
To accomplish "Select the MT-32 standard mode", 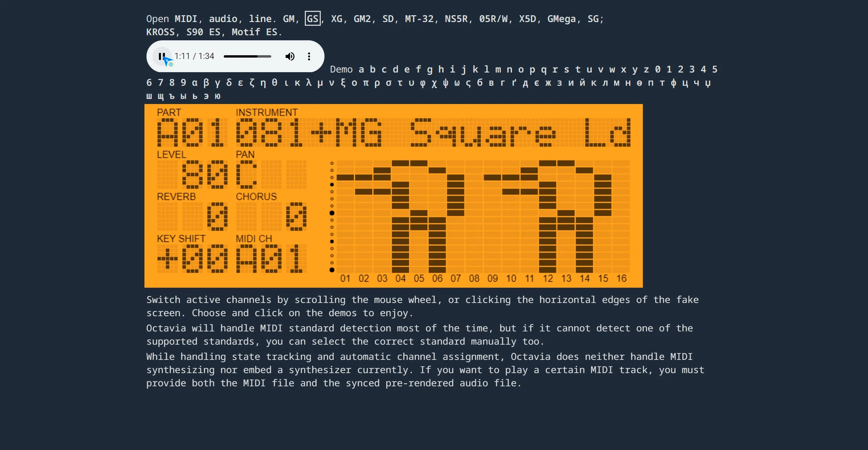I will click(x=419, y=19).
